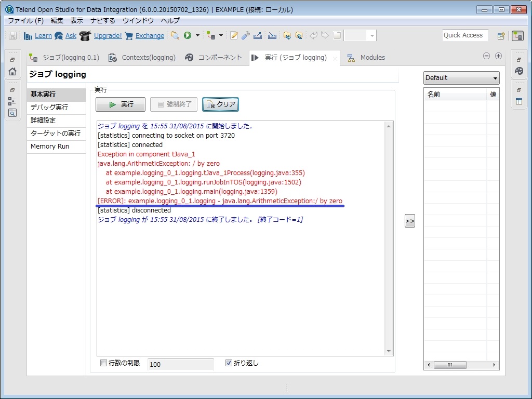Viewport: 532px width, 399px height.
Task: Open the Exchange link in the toolbar
Action: (x=150, y=35)
